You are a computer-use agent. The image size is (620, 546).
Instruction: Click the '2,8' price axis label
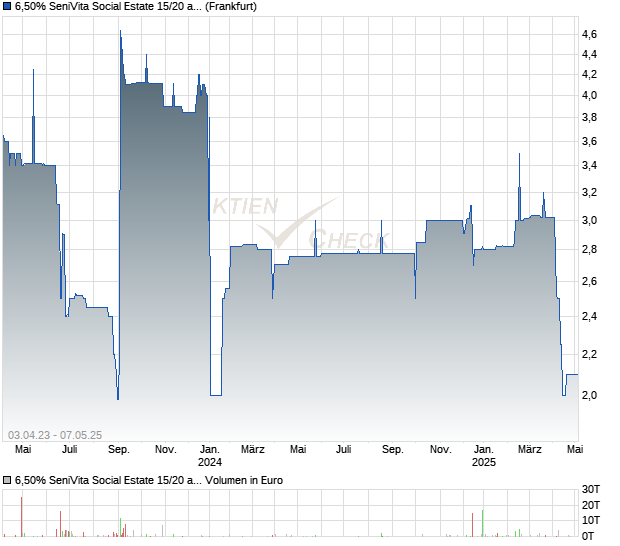[589, 249]
